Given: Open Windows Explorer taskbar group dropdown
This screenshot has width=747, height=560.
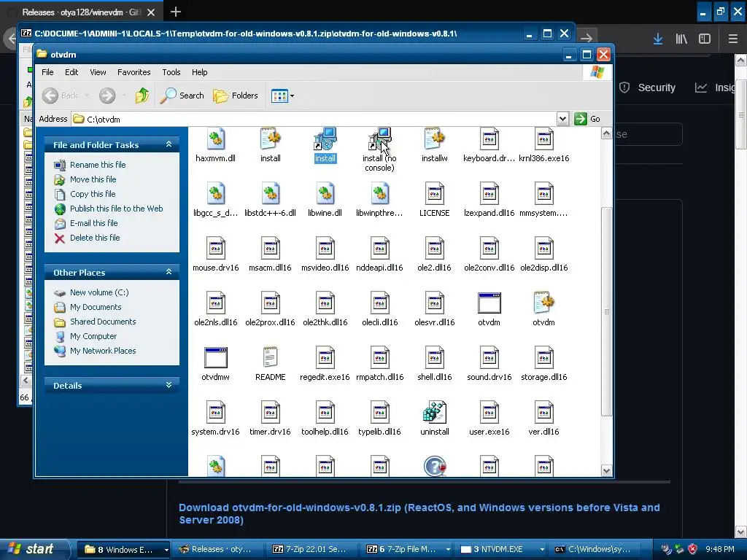Looking at the screenshot, I should (x=166, y=550).
